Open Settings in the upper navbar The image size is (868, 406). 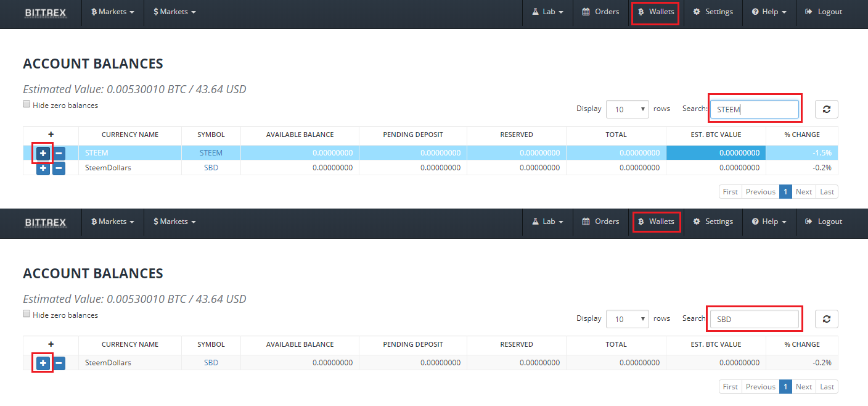(x=713, y=12)
